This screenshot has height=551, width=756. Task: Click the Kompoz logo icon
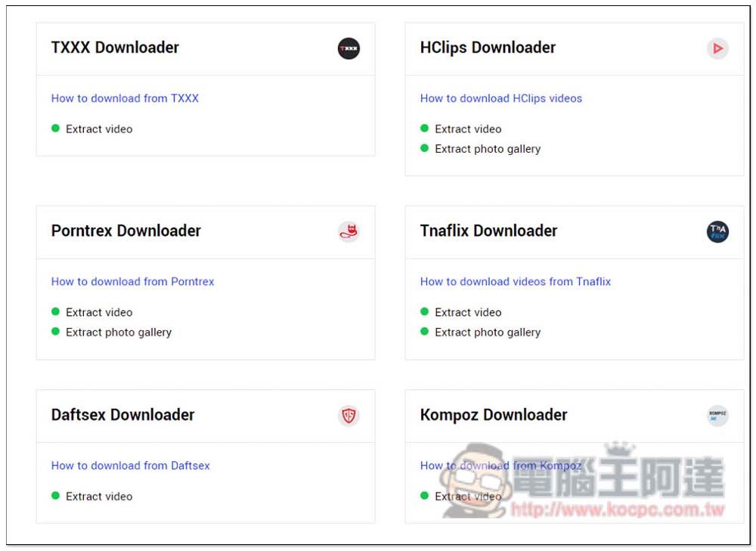click(x=717, y=416)
